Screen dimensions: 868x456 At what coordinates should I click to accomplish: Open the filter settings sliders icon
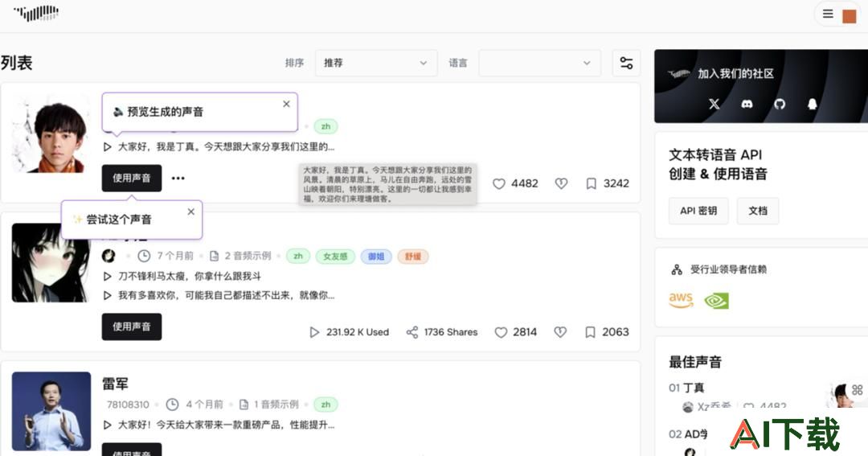[x=626, y=64]
